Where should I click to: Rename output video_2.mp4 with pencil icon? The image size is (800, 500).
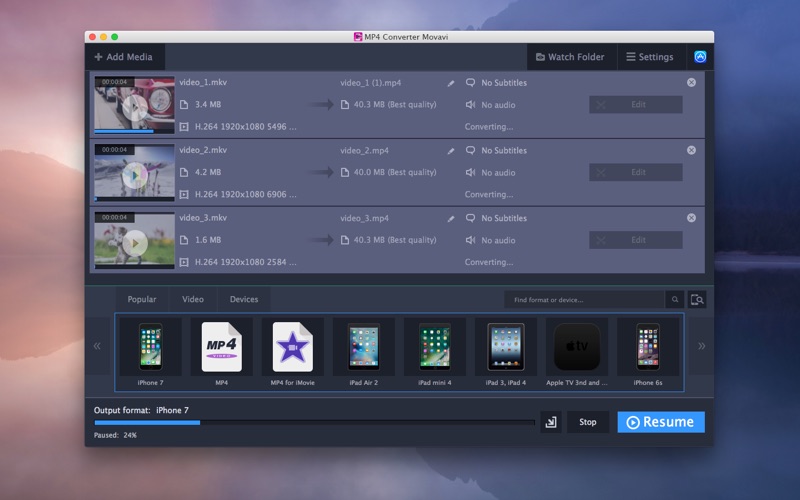[451, 151]
